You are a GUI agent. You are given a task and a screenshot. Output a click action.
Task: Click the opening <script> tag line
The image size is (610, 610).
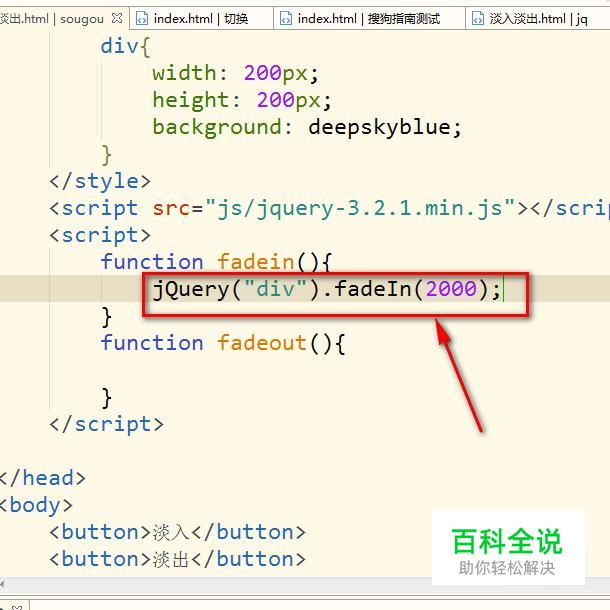(100, 235)
